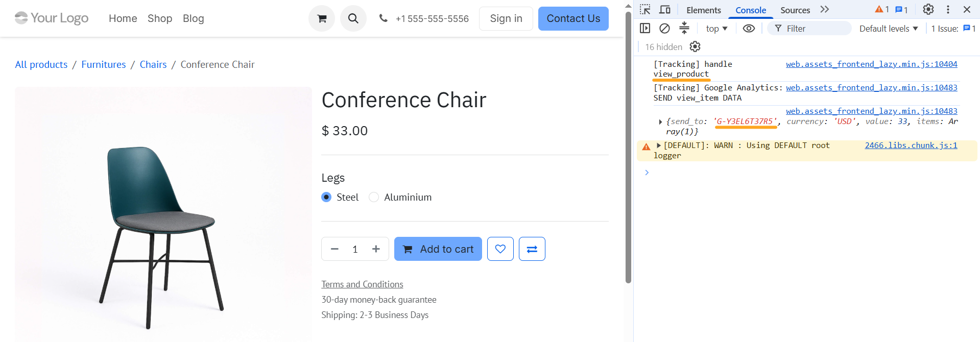Click the Sign in button

(x=506, y=18)
